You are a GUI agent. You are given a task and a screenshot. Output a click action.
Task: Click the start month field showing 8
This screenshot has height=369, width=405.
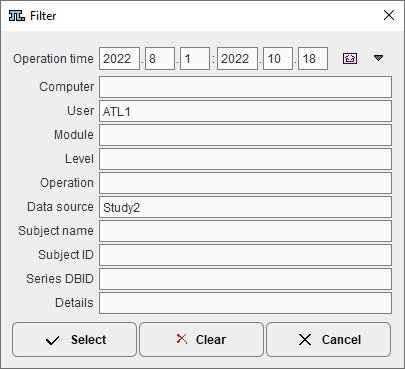(x=160, y=59)
